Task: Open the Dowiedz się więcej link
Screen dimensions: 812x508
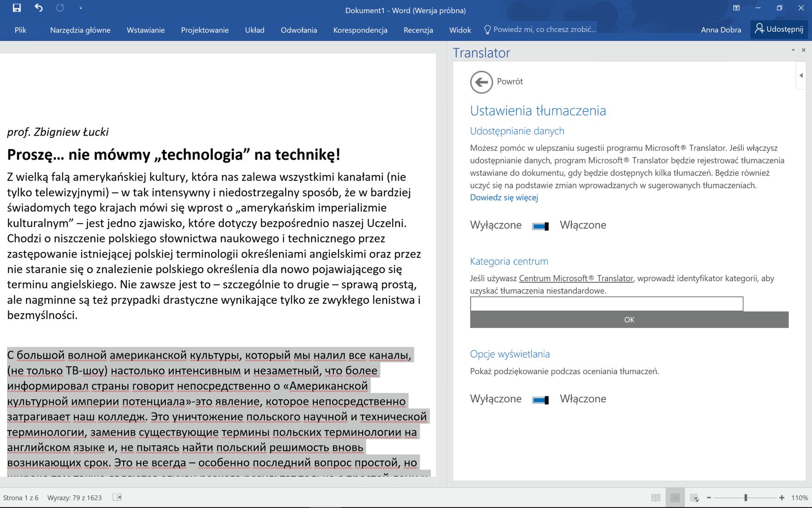Action: tap(504, 198)
